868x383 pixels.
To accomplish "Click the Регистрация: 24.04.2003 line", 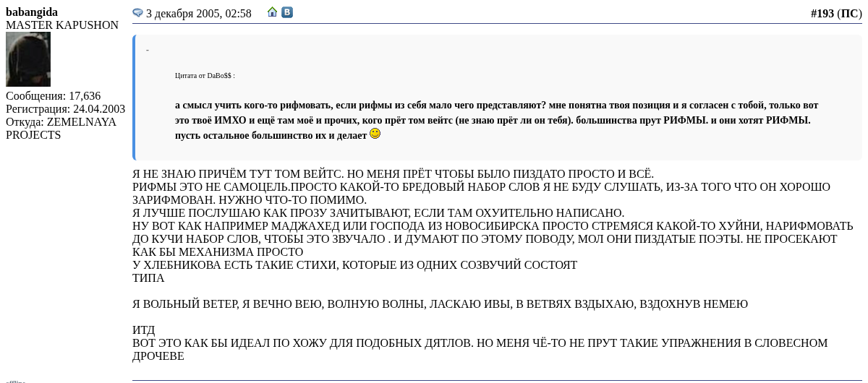I will 65,109.
